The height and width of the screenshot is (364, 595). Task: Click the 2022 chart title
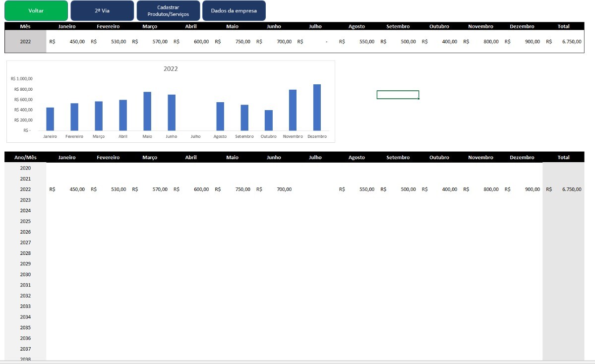click(x=171, y=69)
